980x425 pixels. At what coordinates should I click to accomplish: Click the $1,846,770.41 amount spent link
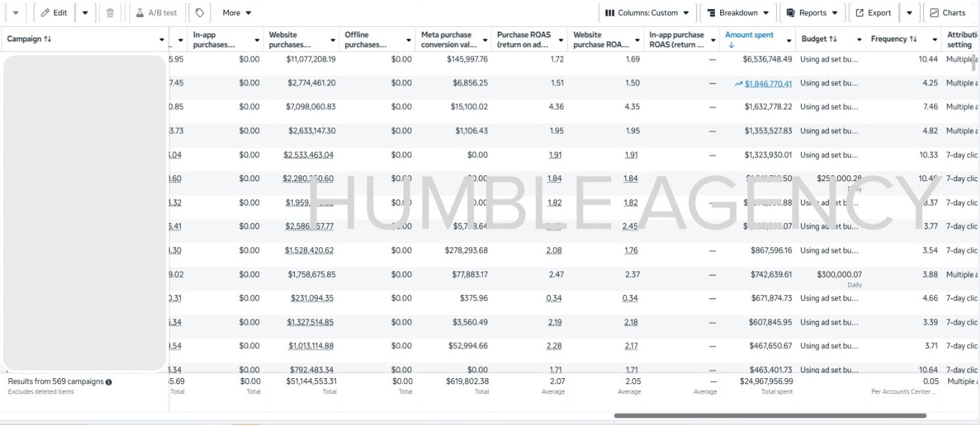click(768, 84)
